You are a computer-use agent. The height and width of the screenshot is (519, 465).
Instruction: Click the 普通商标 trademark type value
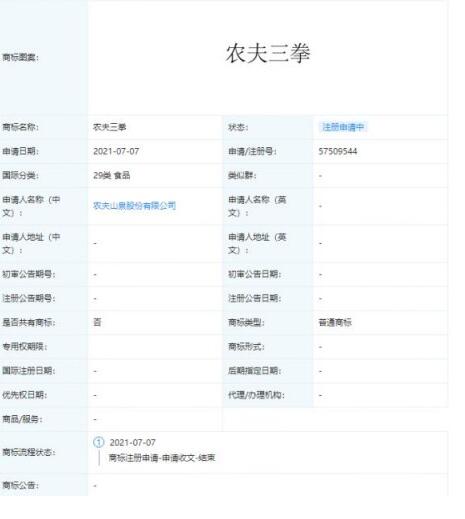[335, 322]
